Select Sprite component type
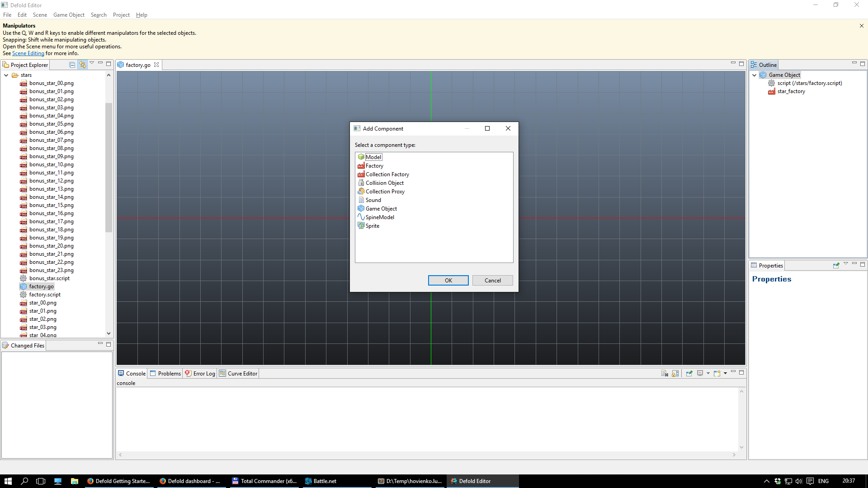This screenshot has height=488, width=868. [372, 226]
